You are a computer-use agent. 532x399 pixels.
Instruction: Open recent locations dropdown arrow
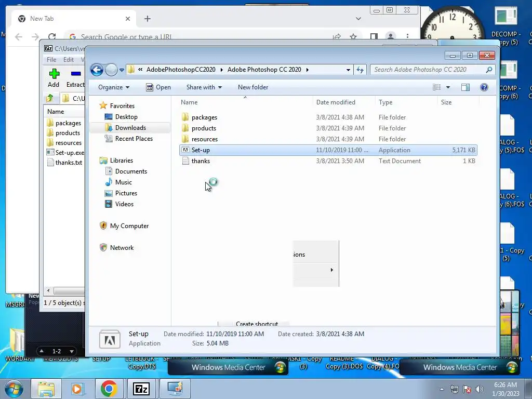pyautogui.click(x=122, y=70)
